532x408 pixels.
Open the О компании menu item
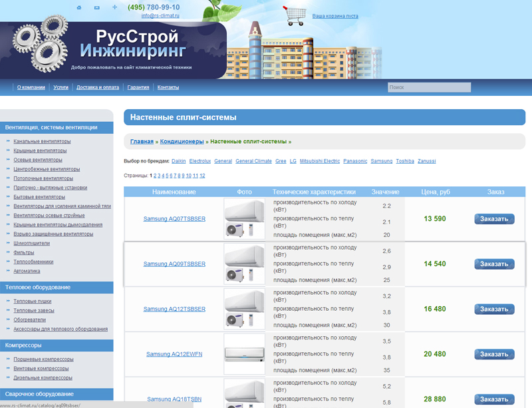(x=31, y=87)
